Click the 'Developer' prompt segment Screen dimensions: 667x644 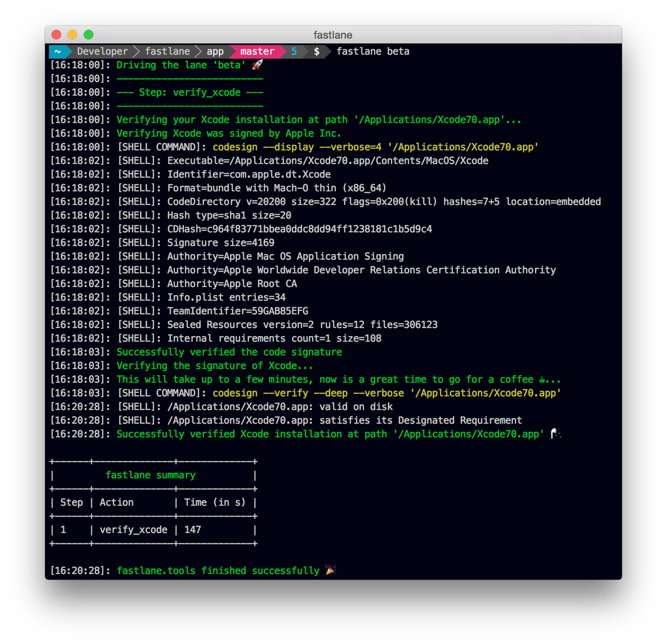102,51
